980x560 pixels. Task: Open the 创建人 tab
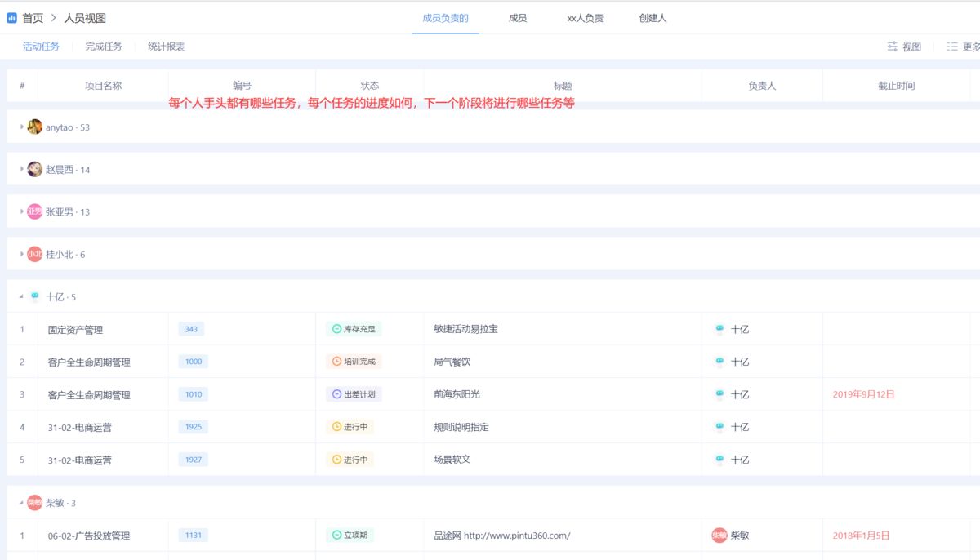coord(653,18)
